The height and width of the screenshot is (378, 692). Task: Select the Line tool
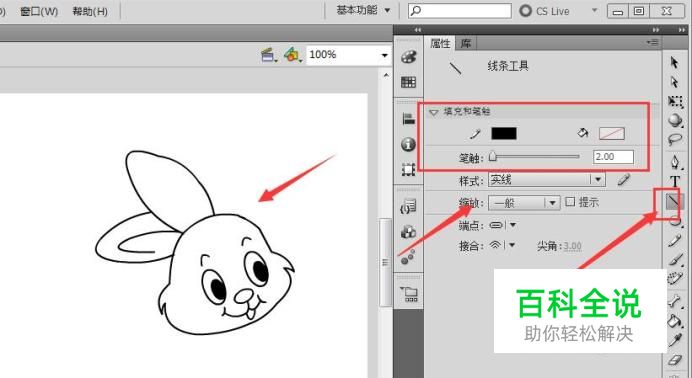(673, 202)
